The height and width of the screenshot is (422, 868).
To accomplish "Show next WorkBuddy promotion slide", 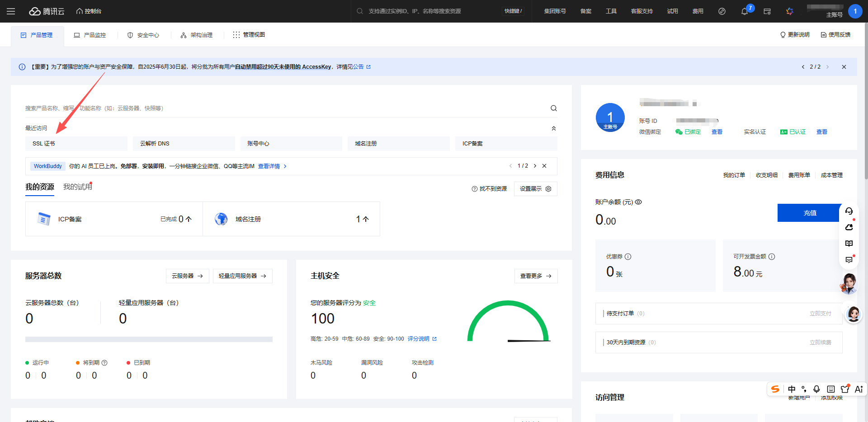I will click(x=535, y=166).
